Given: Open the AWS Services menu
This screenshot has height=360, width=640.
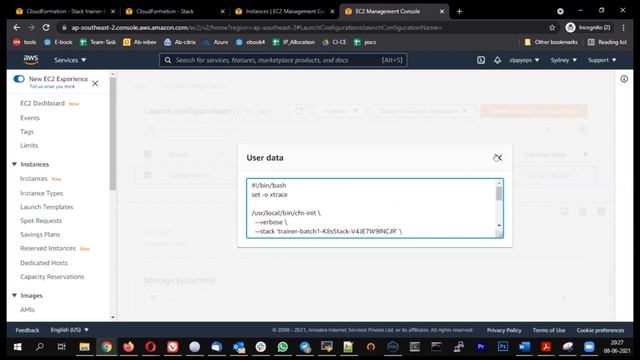Looking at the screenshot, I should (x=70, y=60).
